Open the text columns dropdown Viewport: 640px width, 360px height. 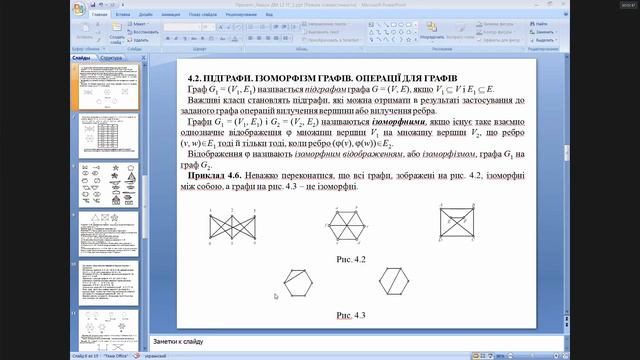pos(287,38)
